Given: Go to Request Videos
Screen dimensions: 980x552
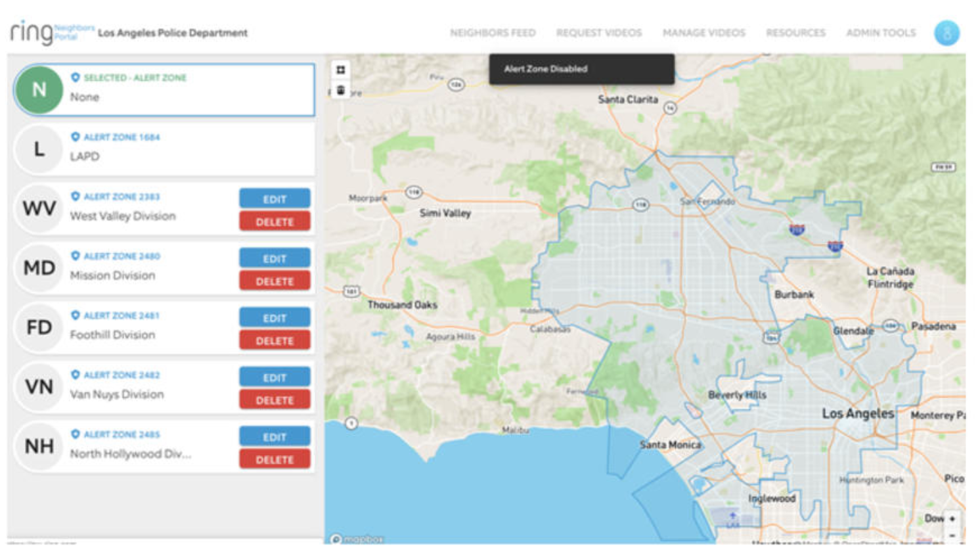Looking at the screenshot, I should click(598, 33).
